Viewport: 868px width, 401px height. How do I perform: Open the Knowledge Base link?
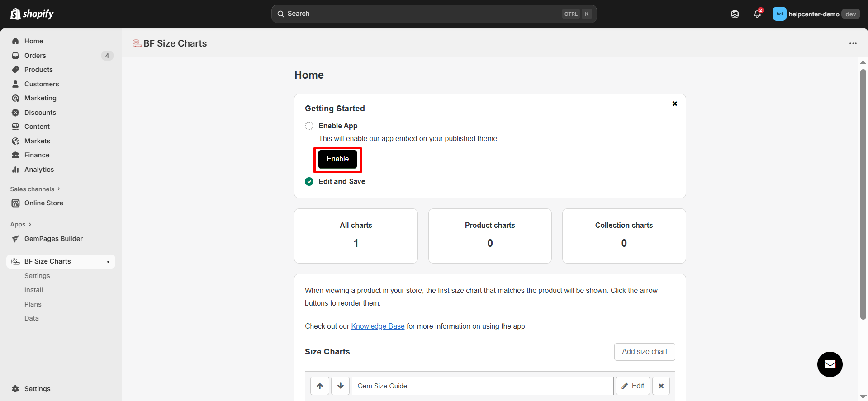pyautogui.click(x=378, y=326)
